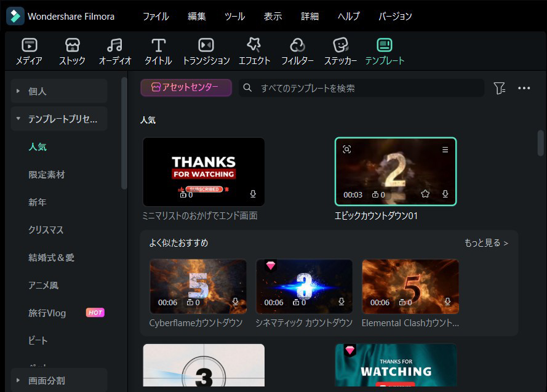This screenshot has width=547, height=392.
Task: Select the エフェクト icon
Action: coord(254,50)
